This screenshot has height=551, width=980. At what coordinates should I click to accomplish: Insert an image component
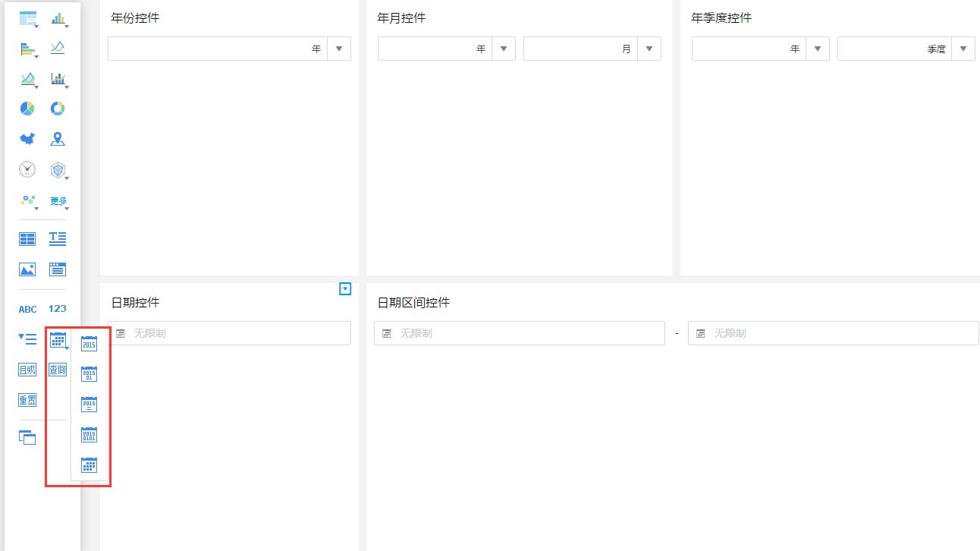(27, 269)
